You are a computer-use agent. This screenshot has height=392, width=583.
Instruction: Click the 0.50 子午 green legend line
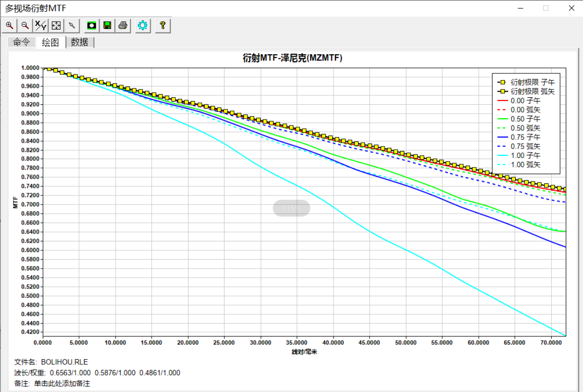(503, 119)
